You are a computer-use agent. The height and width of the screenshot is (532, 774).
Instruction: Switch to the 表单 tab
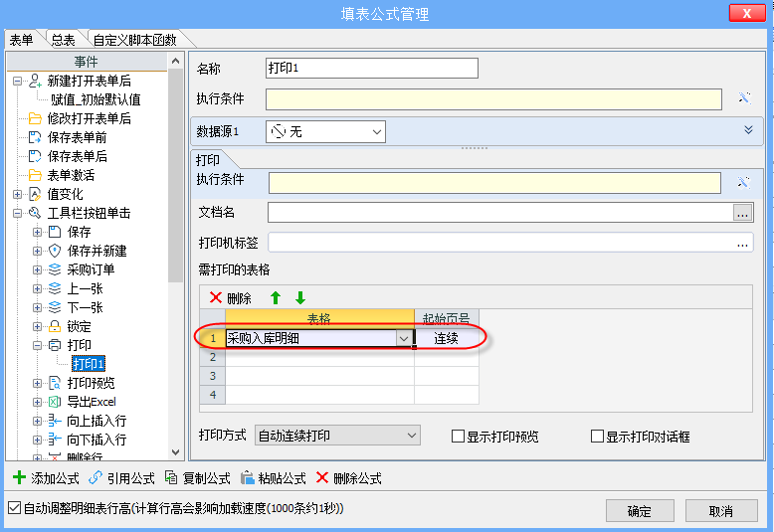(22, 40)
